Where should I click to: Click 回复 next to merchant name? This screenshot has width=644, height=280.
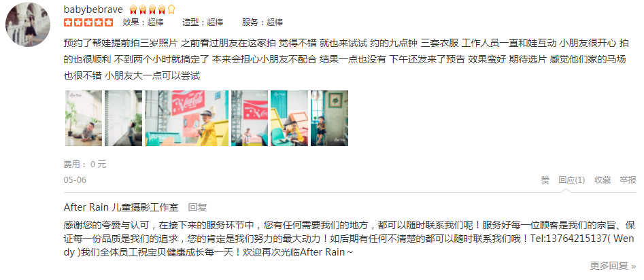198,207
